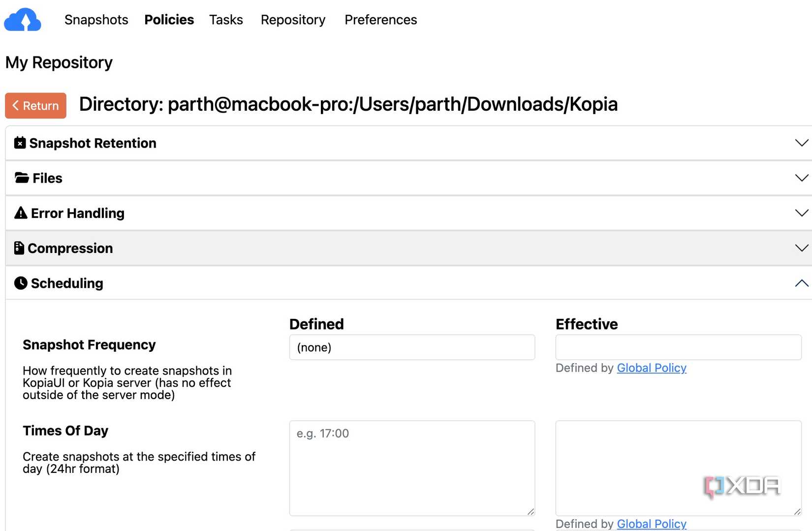The height and width of the screenshot is (531, 812).
Task: Collapse the Scheduling section chevron
Action: tap(802, 283)
